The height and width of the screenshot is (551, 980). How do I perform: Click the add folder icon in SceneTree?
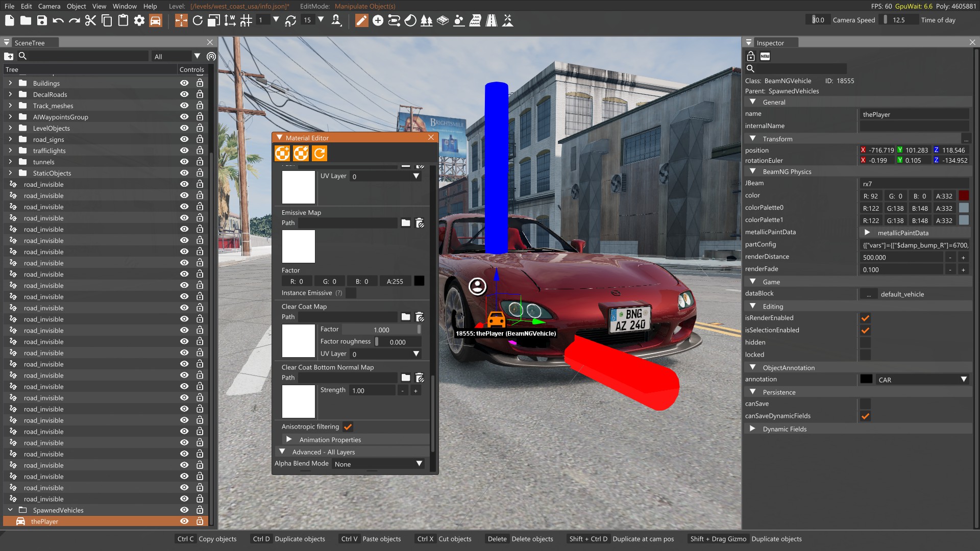pyautogui.click(x=9, y=56)
